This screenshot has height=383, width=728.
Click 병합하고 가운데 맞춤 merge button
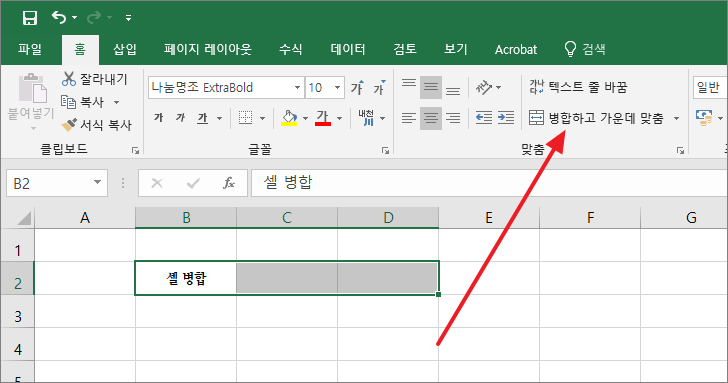click(x=597, y=118)
